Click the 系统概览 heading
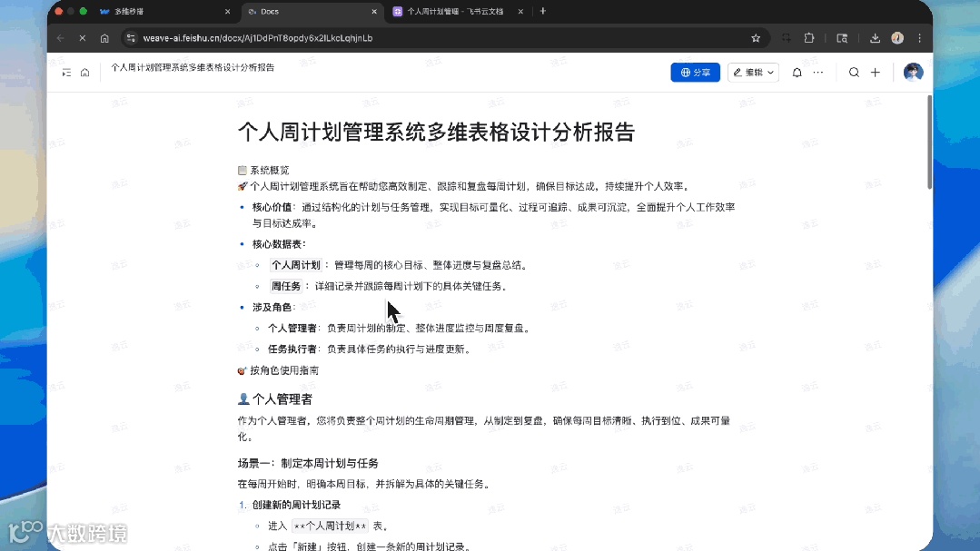This screenshot has width=980, height=551. click(263, 170)
